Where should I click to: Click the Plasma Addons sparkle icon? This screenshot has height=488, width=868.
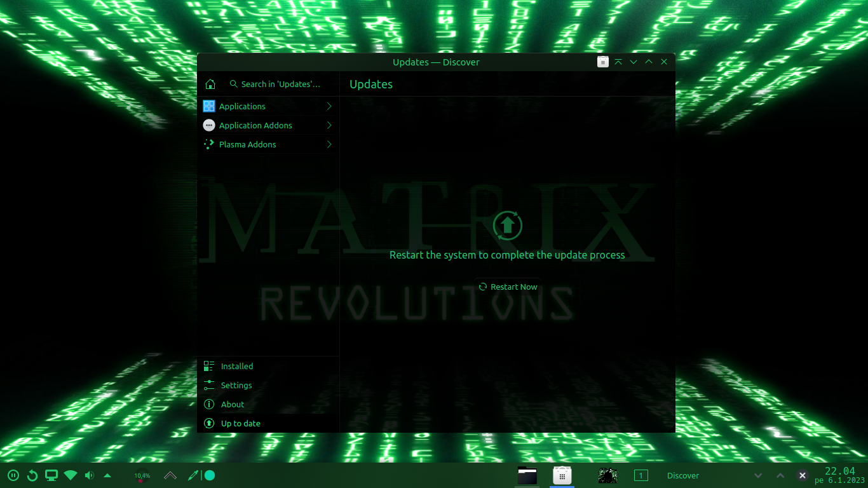[209, 144]
